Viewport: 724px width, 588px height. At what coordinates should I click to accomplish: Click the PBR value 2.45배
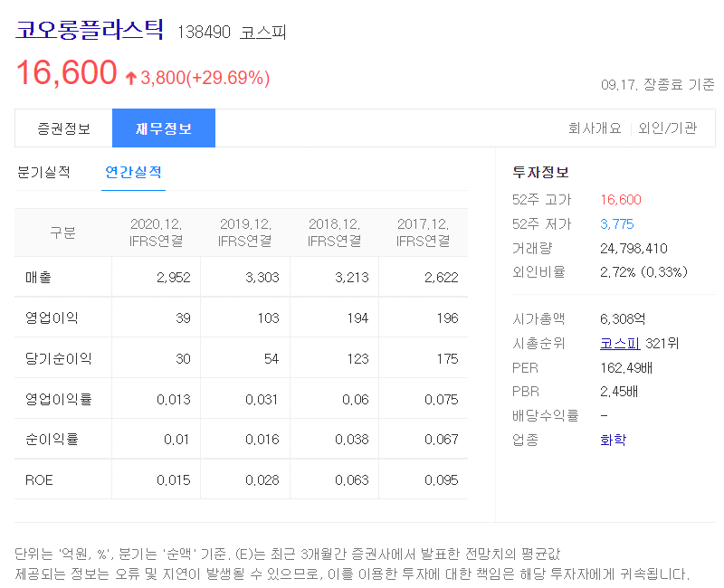619,392
